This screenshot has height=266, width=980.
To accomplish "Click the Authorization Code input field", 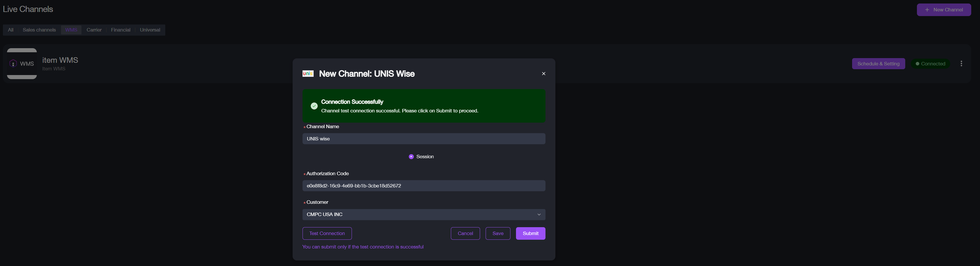I will point(423,186).
